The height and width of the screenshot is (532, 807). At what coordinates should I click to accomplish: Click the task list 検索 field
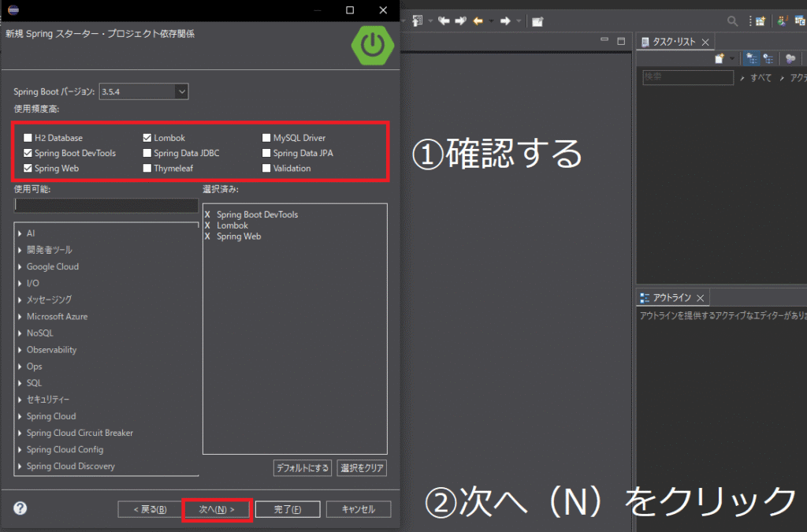point(688,77)
